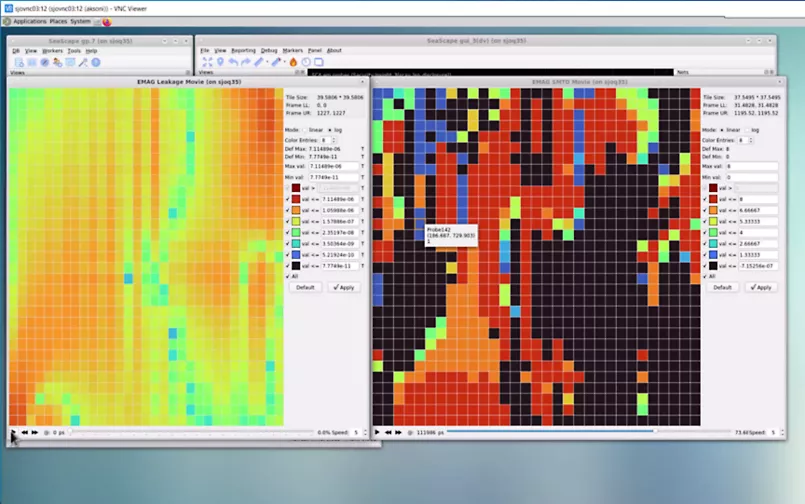Toggle the All checkbox in Leakage panel

point(290,276)
